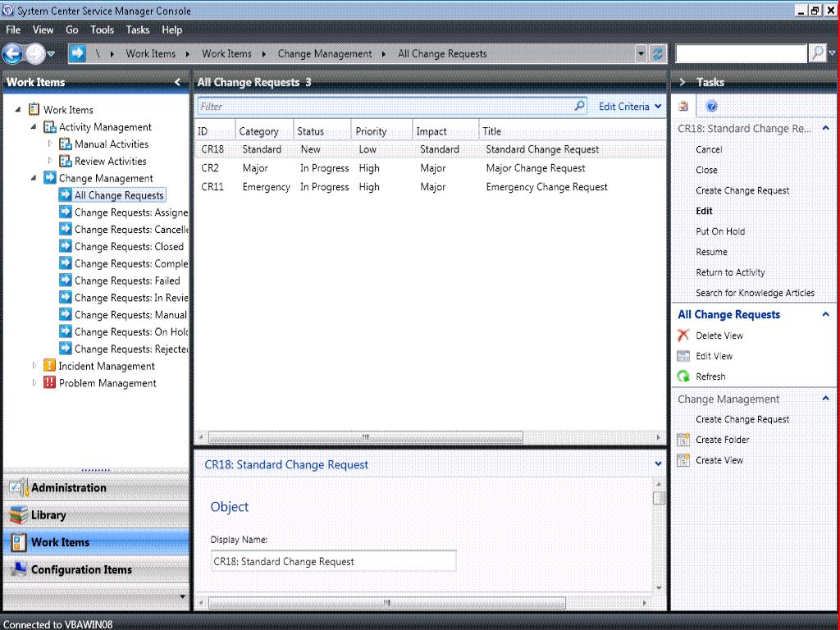Screen dimensions: 840x630
Task: Click the Review Activities node icon
Action: [66, 162]
